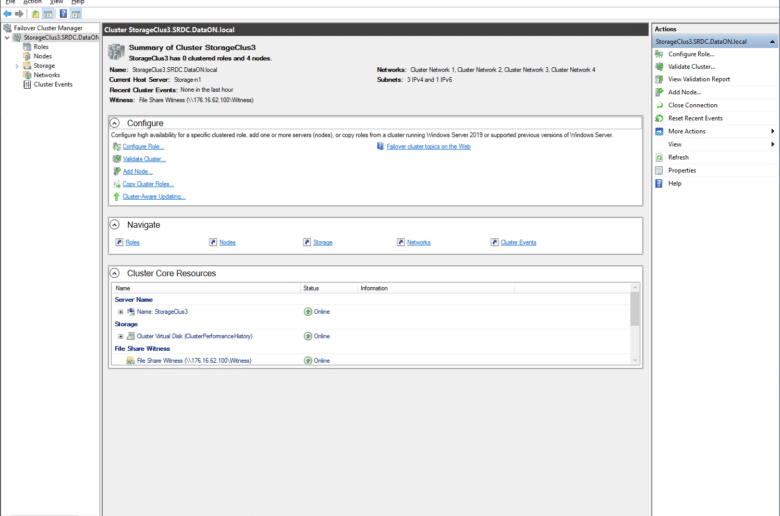Go to the Roles navigate link
The width and height of the screenshot is (780, 516).
tap(132, 243)
